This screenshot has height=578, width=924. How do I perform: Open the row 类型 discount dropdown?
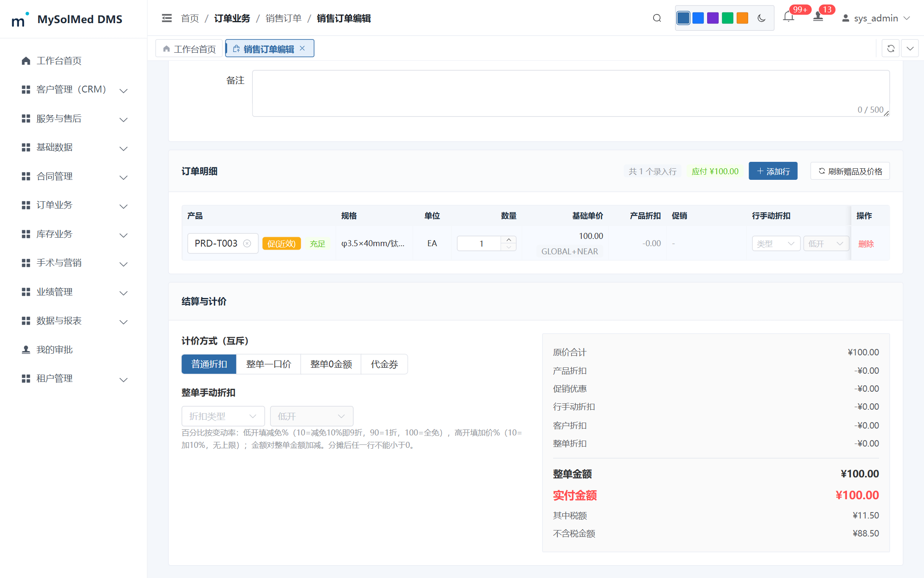coord(776,244)
